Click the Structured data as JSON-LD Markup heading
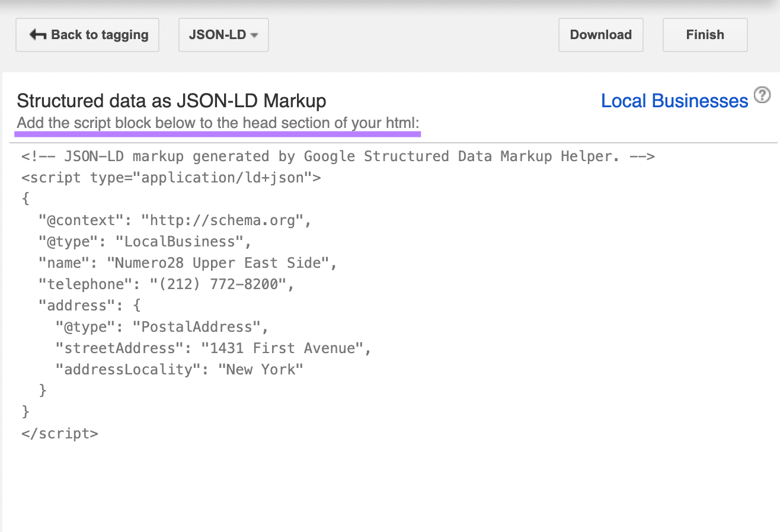The image size is (780, 532). tap(171, 101)
